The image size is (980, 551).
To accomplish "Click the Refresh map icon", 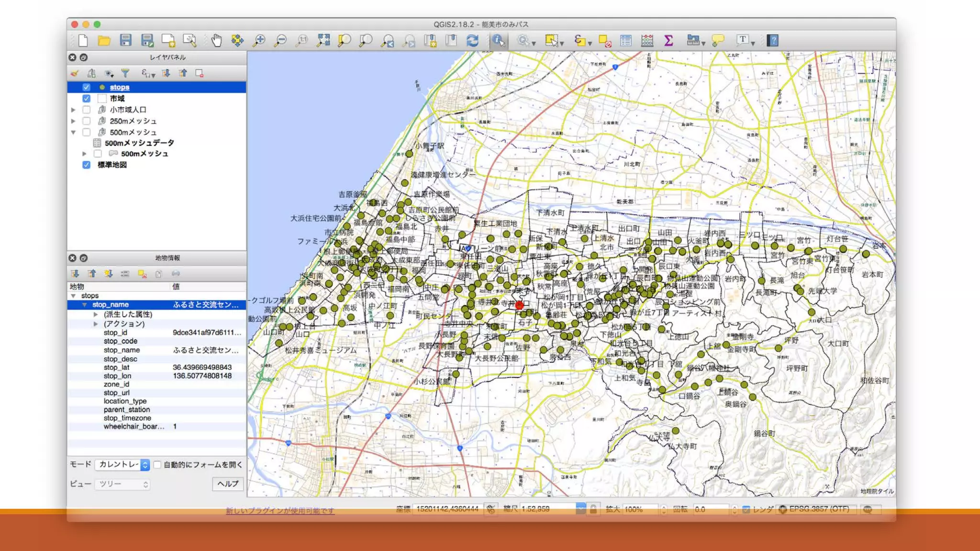I will point(472,41).
